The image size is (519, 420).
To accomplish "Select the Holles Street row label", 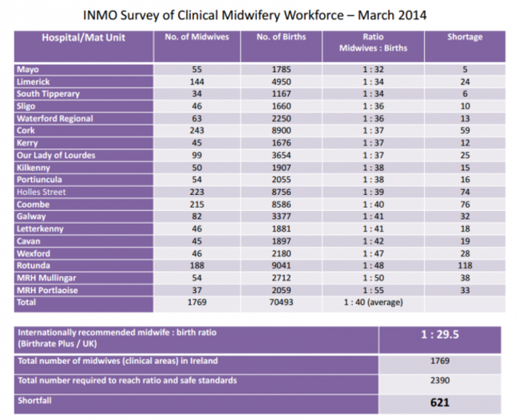I will (x=43, y=192).
